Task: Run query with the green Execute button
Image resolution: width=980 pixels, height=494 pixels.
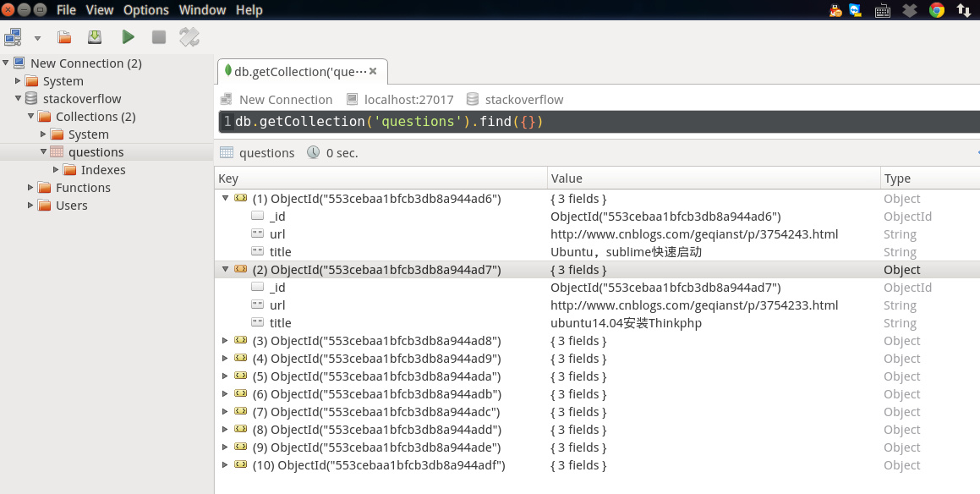Action: point(129,37)
